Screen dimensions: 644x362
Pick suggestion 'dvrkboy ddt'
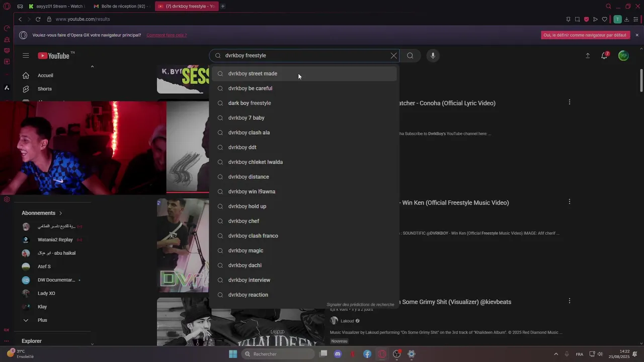click(x=304, y=147)
